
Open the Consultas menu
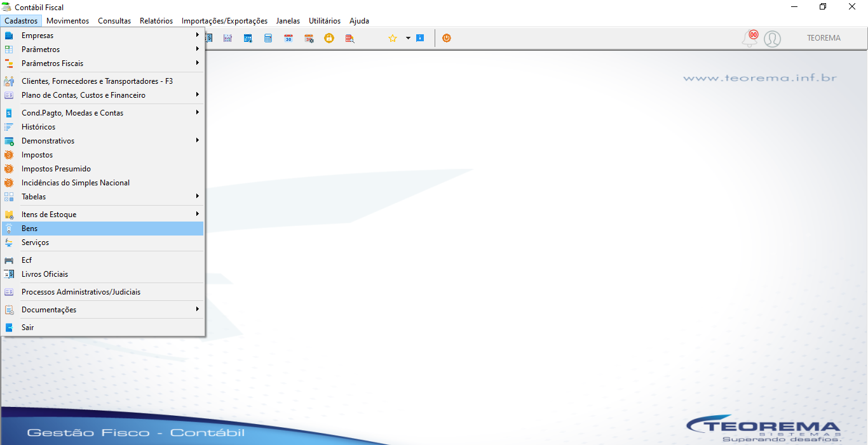114,21
